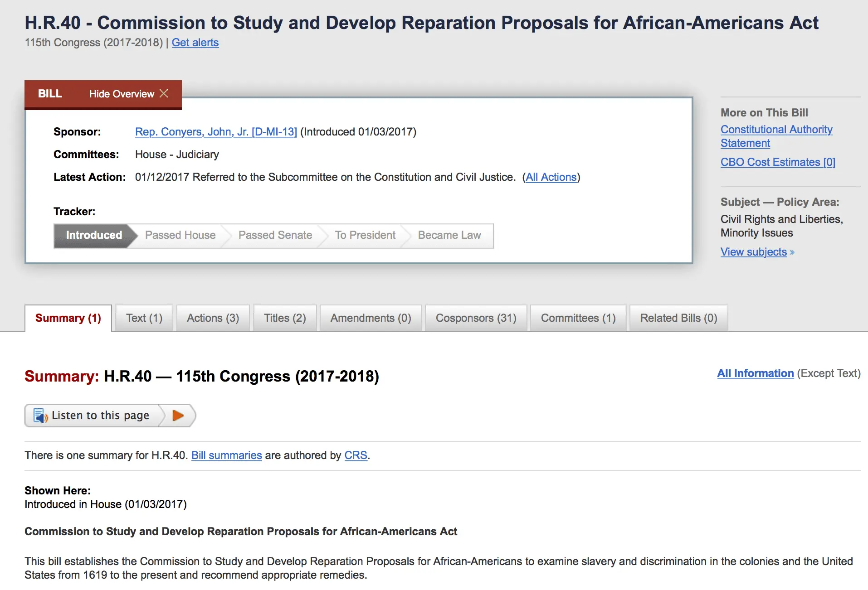Screen dimensions: 868x590
Task: Open sponsor Rep. Conyers, John, Jr. link
Action: click(216, 132)
